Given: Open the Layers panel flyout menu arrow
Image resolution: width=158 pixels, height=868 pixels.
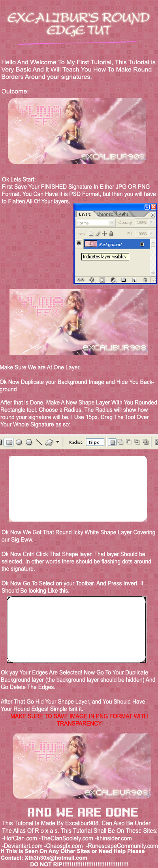Looking at the screenshot, I should (153, 215).
